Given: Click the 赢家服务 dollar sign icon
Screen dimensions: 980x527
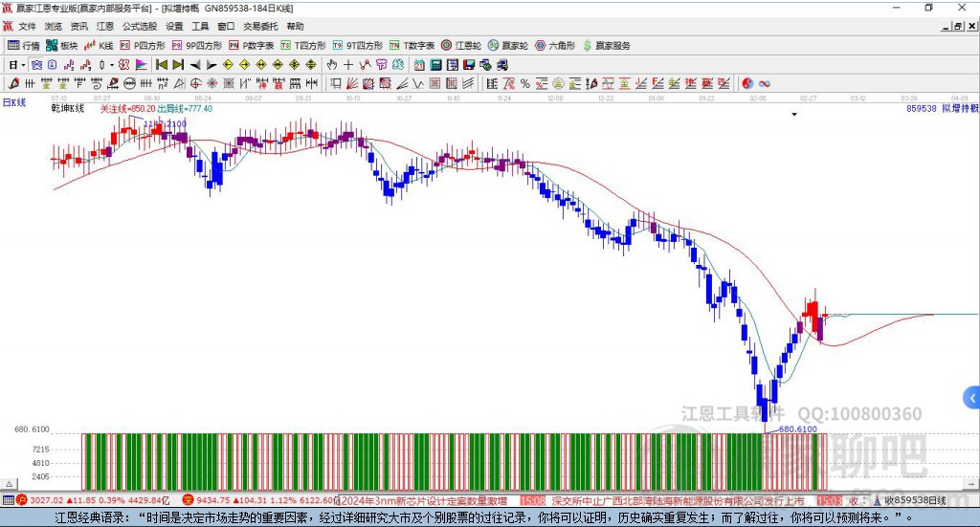Looking at the screenshot, I should pyautogui.click(x=588, y=45).
